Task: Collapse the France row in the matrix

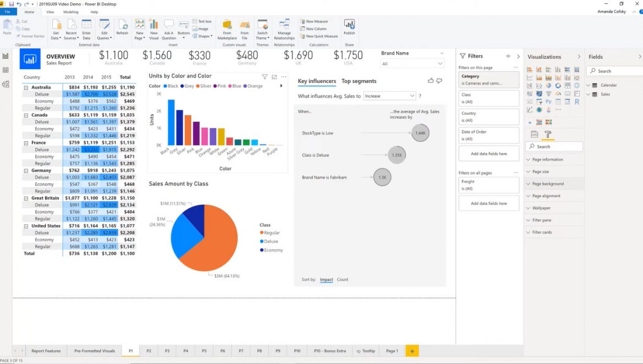Action: (26, 143)
